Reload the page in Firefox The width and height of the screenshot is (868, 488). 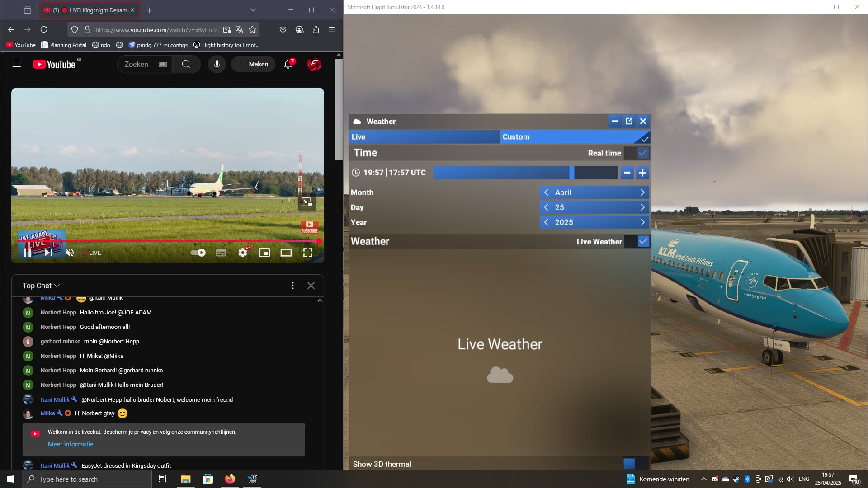click(44, 29)
